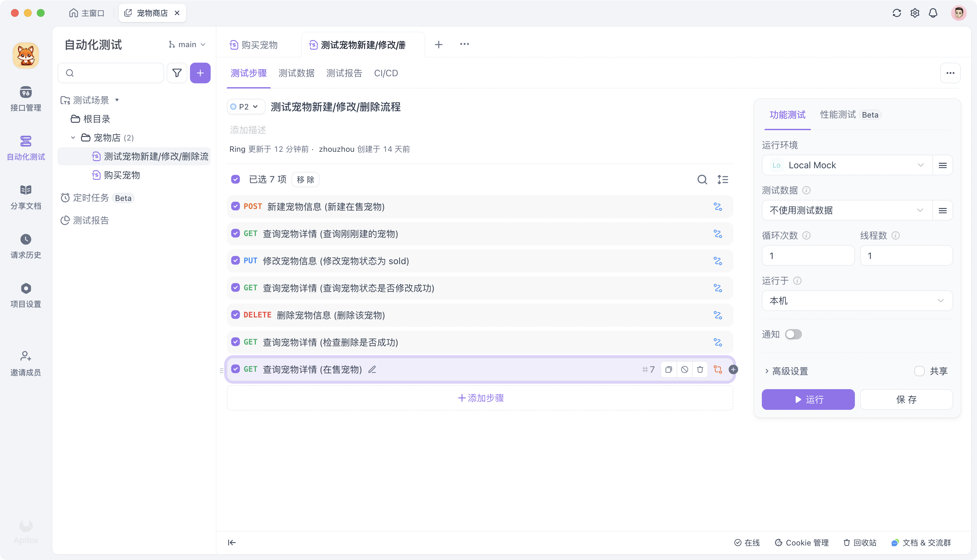Open Cookie 管理 in the status bar
The width and height of the screenshot is (977, 560).
(802, 542)
